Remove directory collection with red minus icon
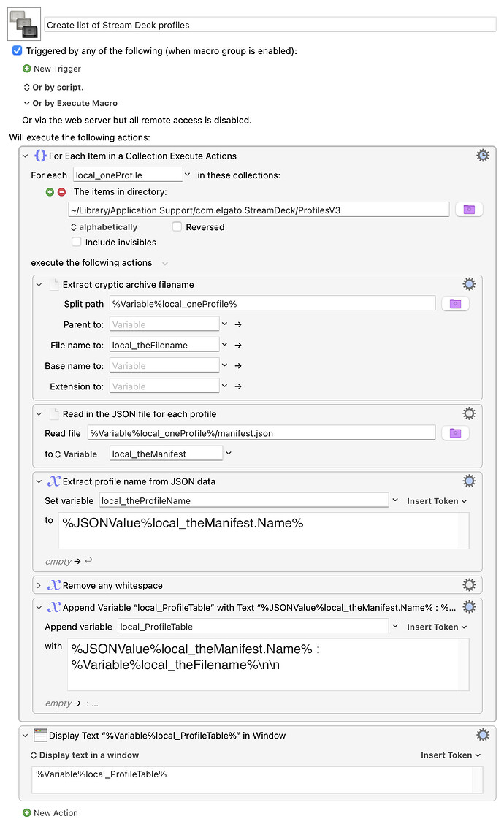This screenshot has height=824, width=504. pyautogui.click(x=61, y=192)
